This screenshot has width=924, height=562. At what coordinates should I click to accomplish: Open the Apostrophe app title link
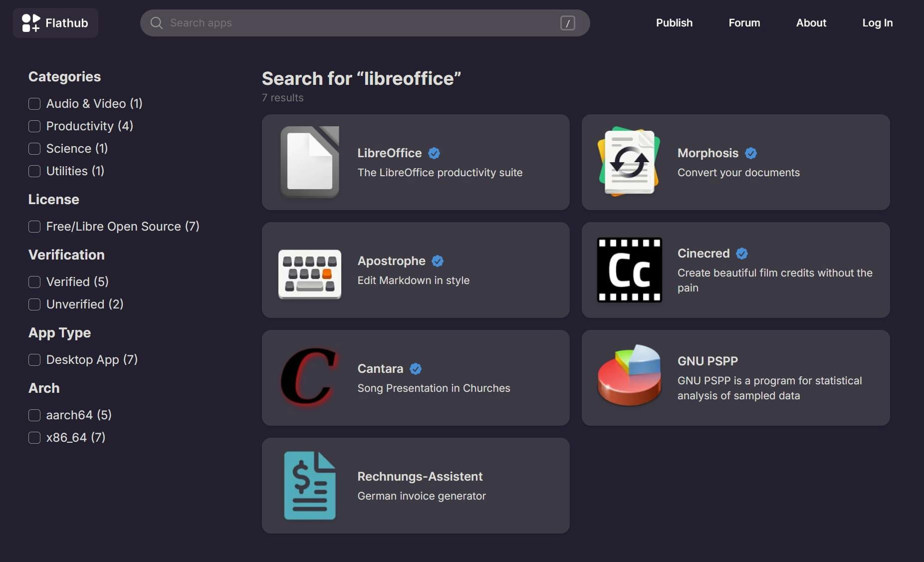pos(391,261)
